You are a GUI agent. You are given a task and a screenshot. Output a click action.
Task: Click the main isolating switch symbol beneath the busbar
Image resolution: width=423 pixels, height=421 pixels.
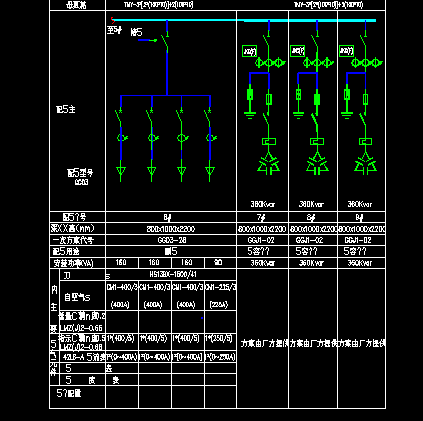166,42
